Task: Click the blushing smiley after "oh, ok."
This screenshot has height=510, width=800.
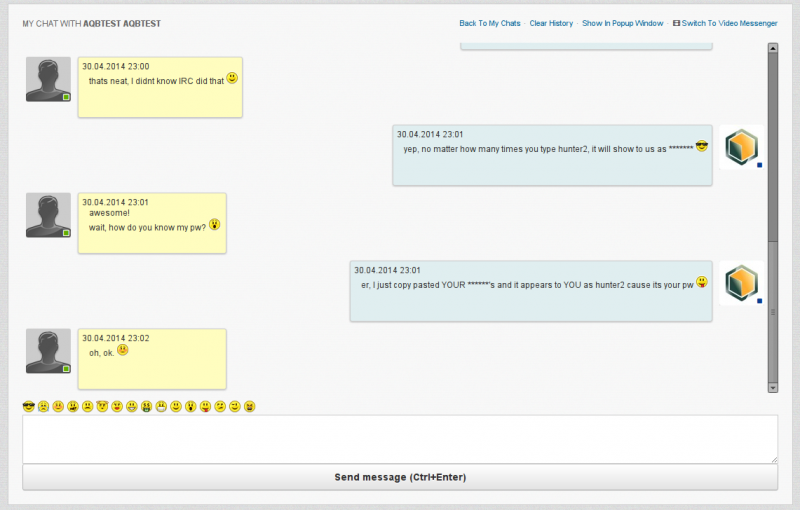Action: click(122, 350)
